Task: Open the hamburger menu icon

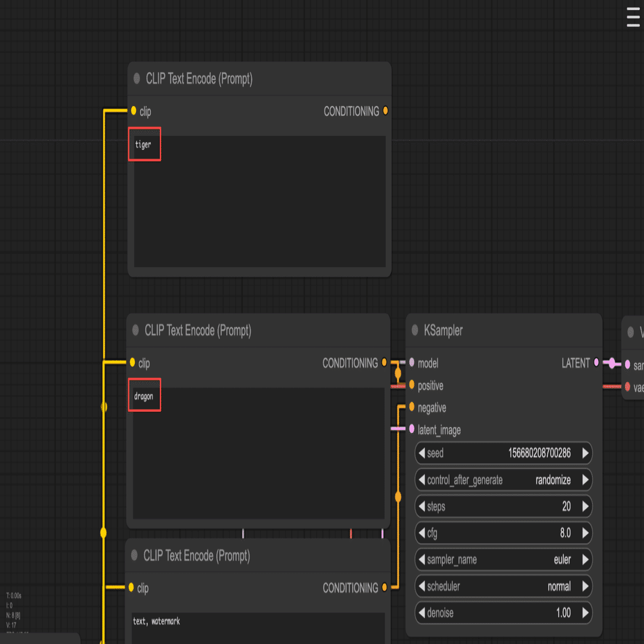Action: 633,17
